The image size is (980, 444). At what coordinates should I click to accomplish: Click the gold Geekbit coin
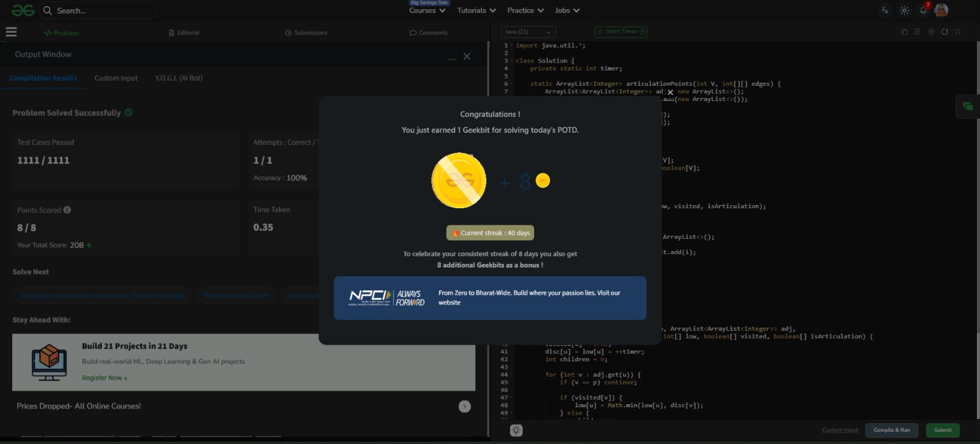(459, 181)
